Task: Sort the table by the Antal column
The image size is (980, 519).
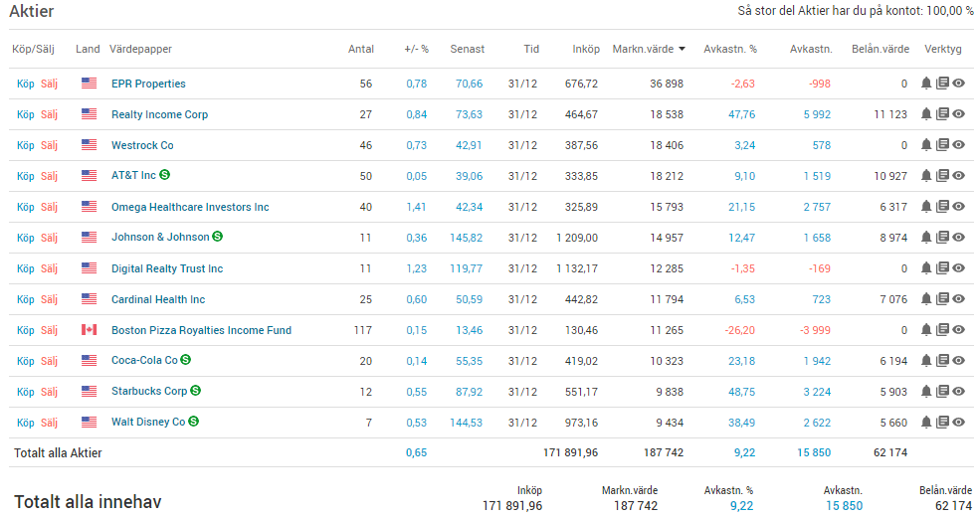Action: coord(360,49)
